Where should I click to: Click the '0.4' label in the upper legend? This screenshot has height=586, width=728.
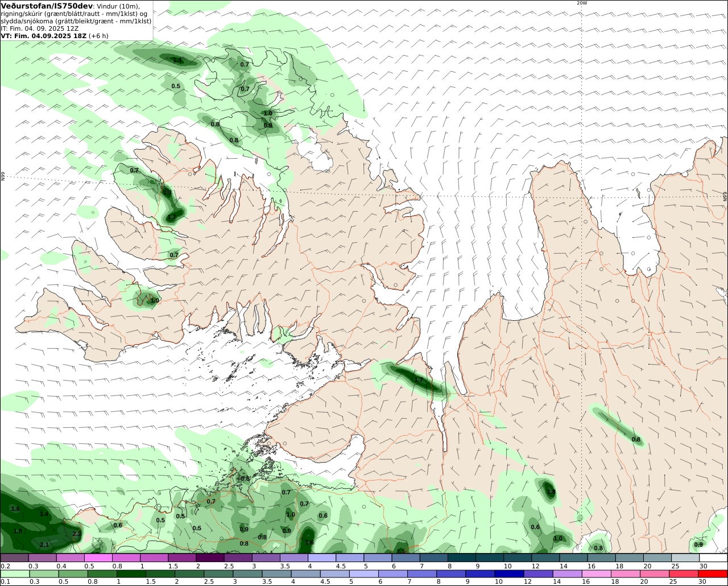coord(61,566)
